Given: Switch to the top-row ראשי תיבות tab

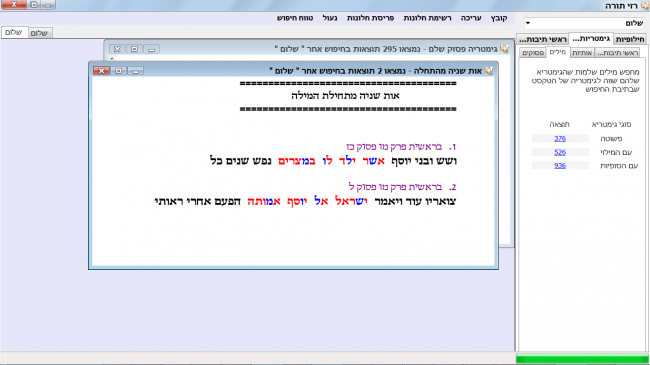Looking at the screenshot, I should 543,39.
